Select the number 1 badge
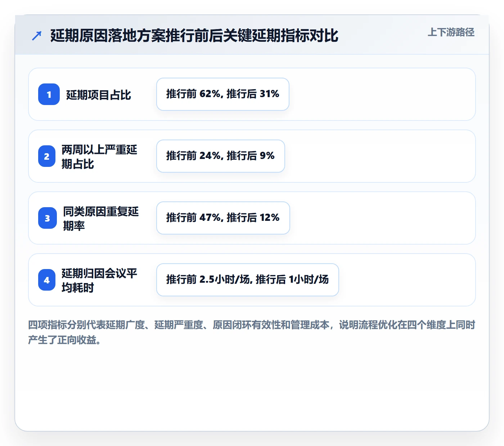The width and height of the screenshot is (504, 446). pos(49,94)
